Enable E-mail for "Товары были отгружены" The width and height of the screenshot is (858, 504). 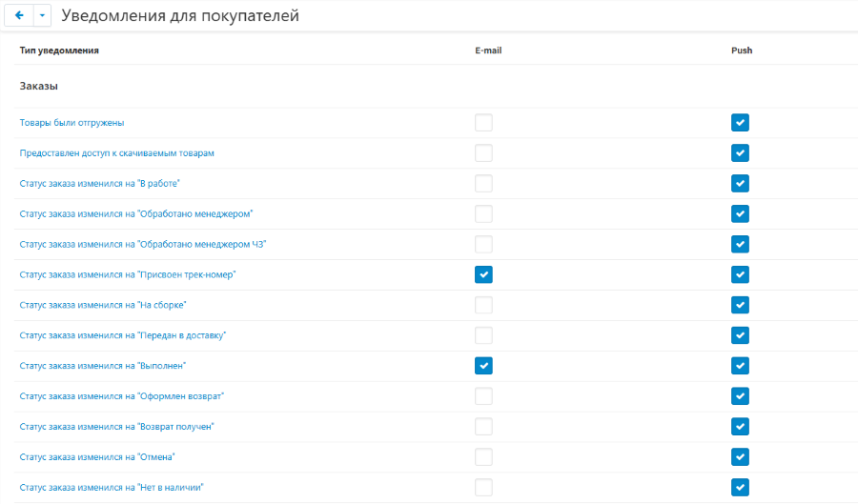pyautogui.click(x=483, y=123)
